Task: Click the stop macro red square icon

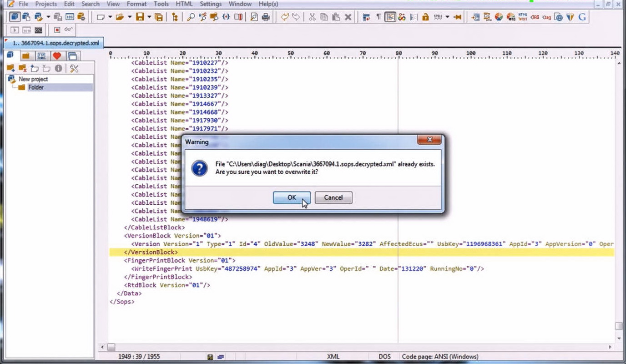Action: pyautogui.click(x=57, y=30)
